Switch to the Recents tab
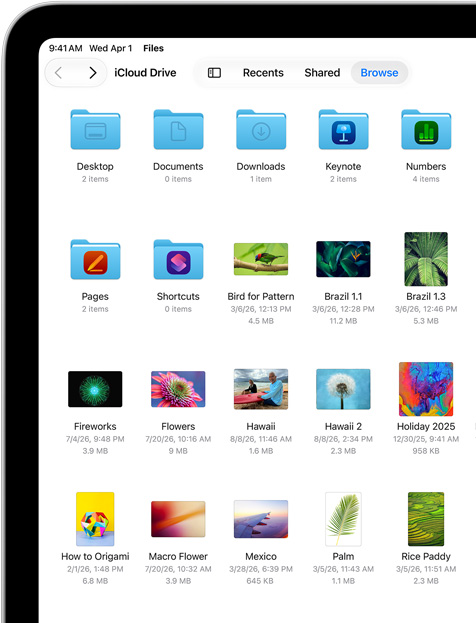Viewport: 476px width, 623px height. pyautogui.click(x=263, y=73)
